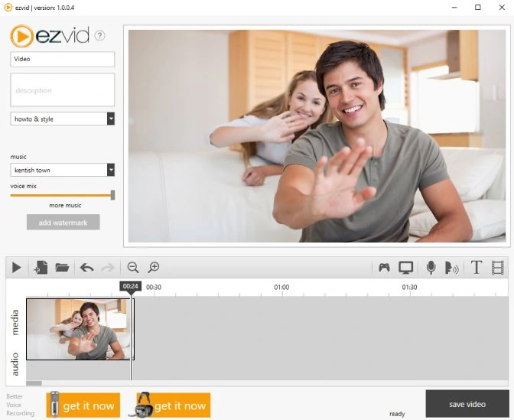Viewport: 514px width, 420px height.
Task: Open a project with the folder icon
Action: (62, 268)
